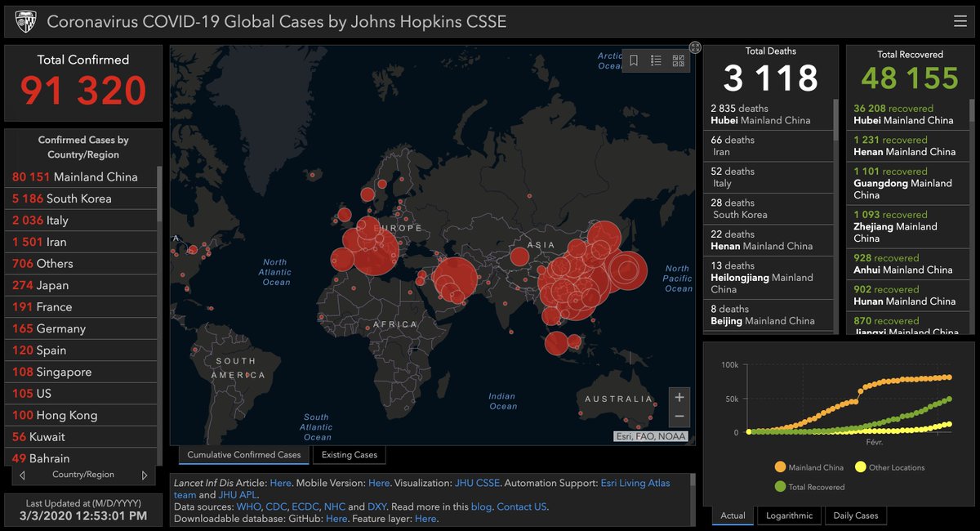Viewport: 980px width, 531px height.
Task: Open the hamburger menu at top right
Action: [x=960, y=21]
